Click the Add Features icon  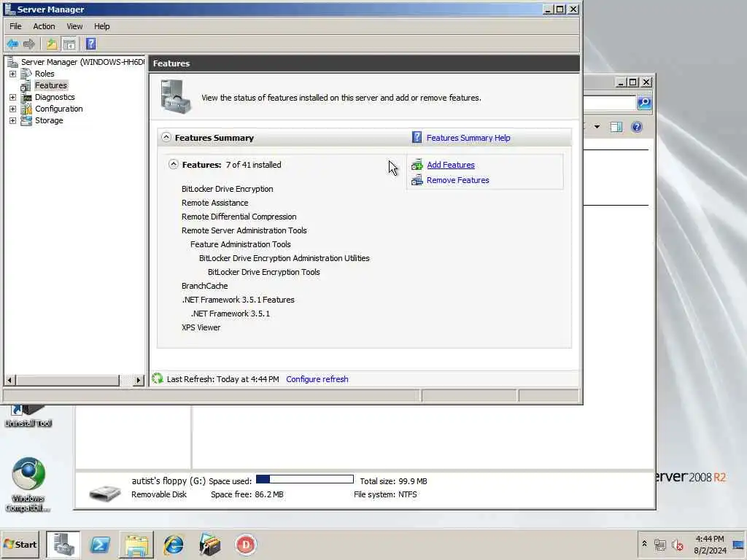tap(417, 165)
